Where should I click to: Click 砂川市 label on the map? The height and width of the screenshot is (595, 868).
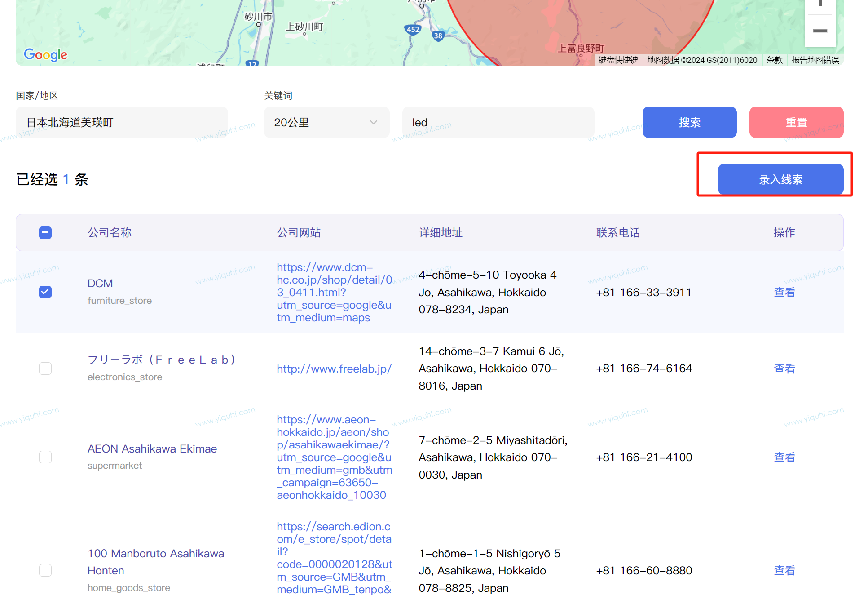point(258,17)
